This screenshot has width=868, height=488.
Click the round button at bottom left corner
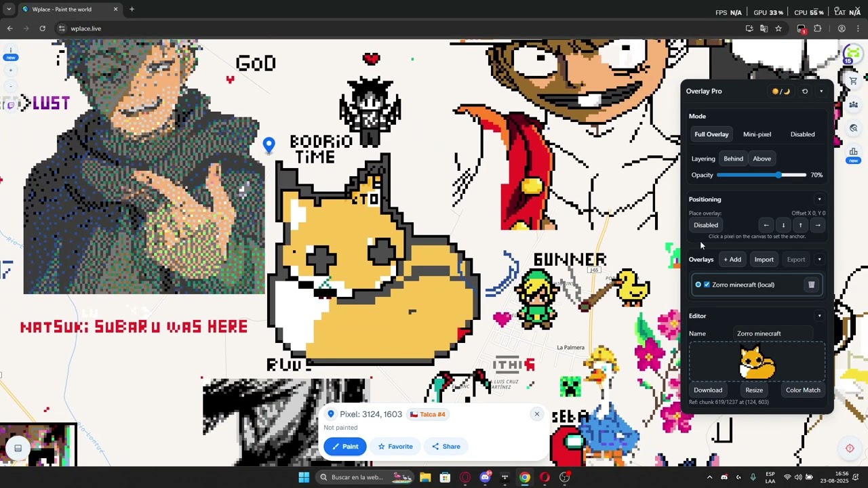pos(18,448)
